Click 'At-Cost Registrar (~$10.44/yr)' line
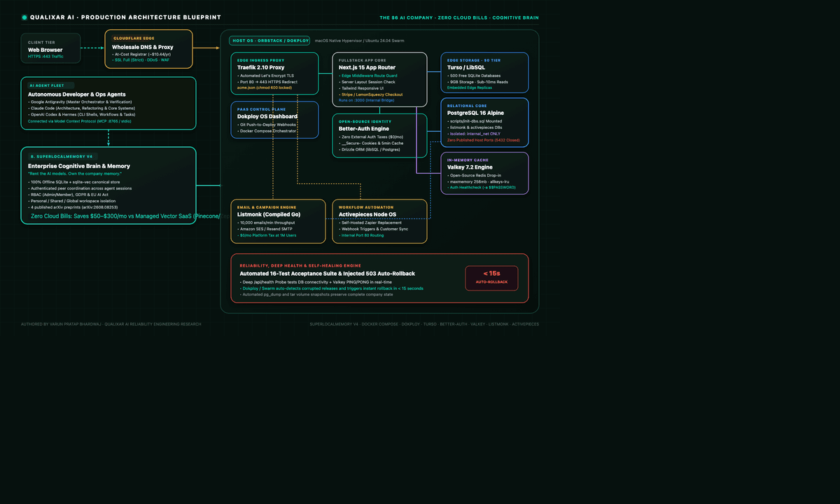The height and width of the screenshot is (504, 840). pos(141,54)
